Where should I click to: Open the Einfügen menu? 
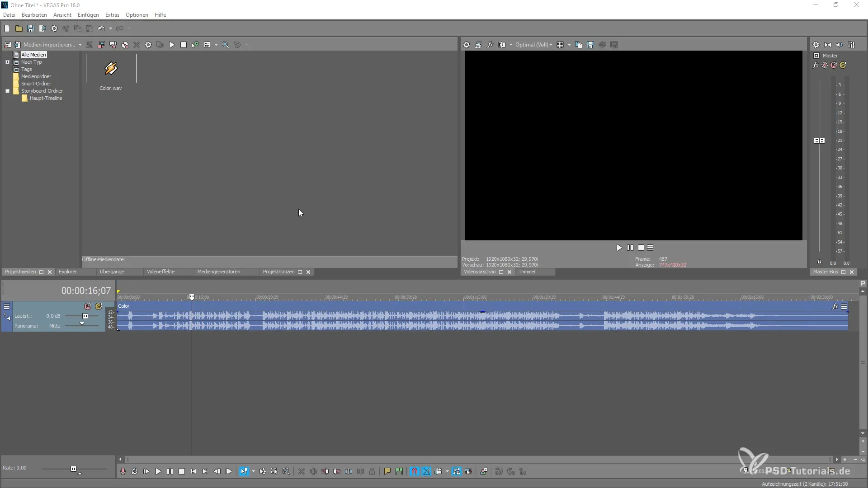(88, 15)
